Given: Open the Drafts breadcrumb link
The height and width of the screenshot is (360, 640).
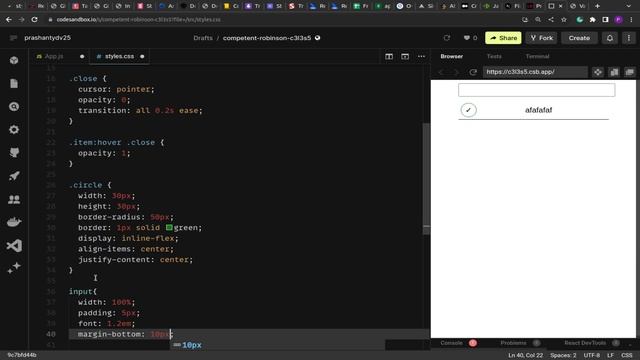Looking at the screenshot, I should [203, 38].
